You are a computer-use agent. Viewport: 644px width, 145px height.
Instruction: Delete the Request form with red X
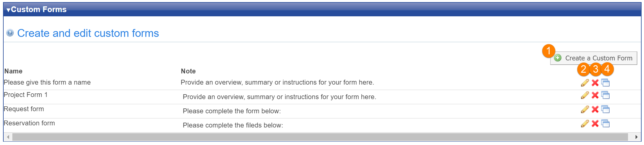click(x=595, y=109)
